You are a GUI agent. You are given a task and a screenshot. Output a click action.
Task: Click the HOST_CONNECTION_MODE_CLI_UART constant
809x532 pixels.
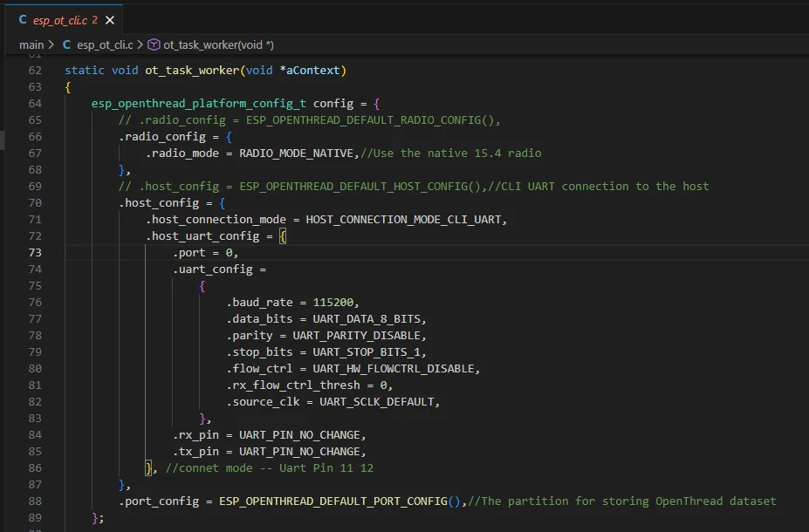click(x=404, y=220)
